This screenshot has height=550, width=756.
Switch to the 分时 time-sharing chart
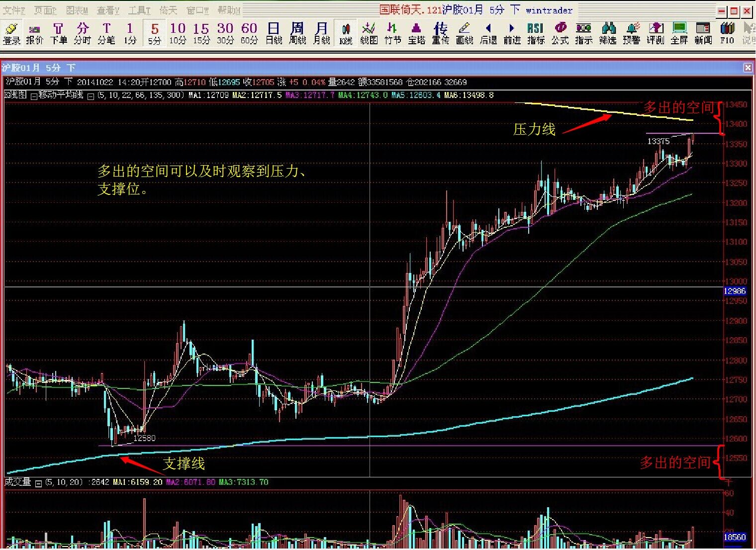click(82, 33)
